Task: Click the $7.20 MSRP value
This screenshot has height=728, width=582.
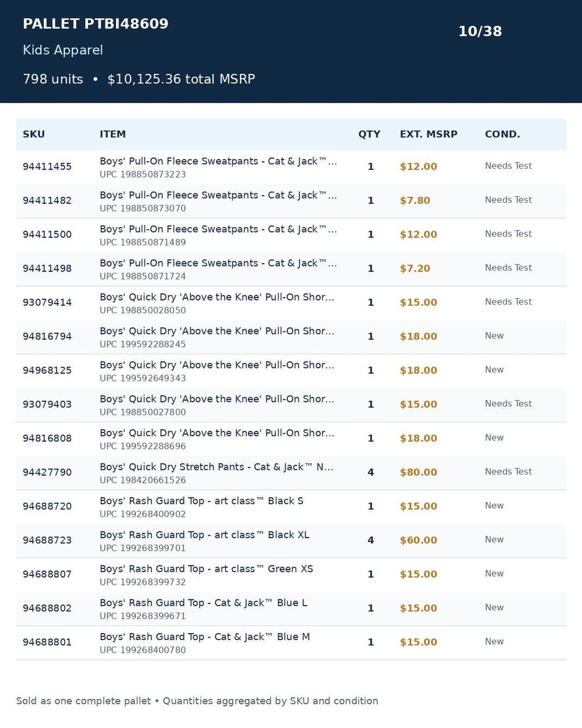Action: (415, 268)
